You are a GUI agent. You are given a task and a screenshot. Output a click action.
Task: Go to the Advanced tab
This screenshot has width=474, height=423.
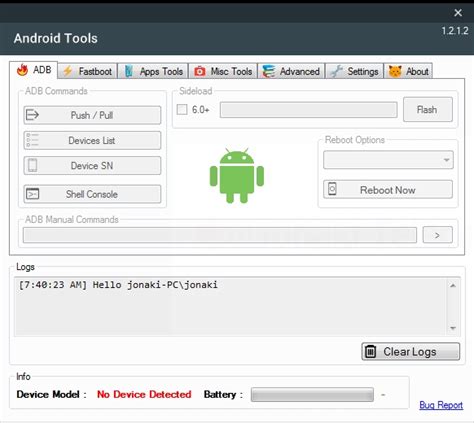point(291,71)
